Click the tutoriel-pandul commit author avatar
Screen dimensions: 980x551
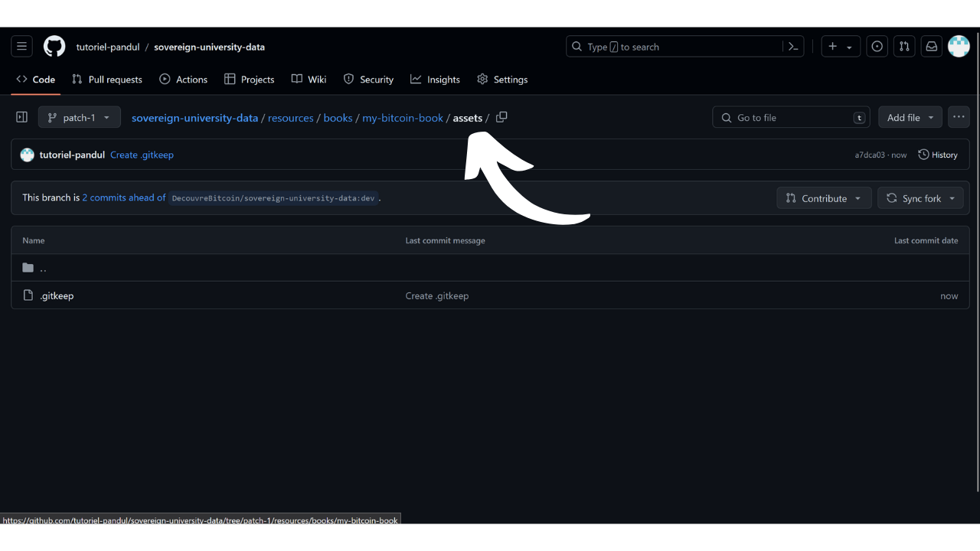28,155
